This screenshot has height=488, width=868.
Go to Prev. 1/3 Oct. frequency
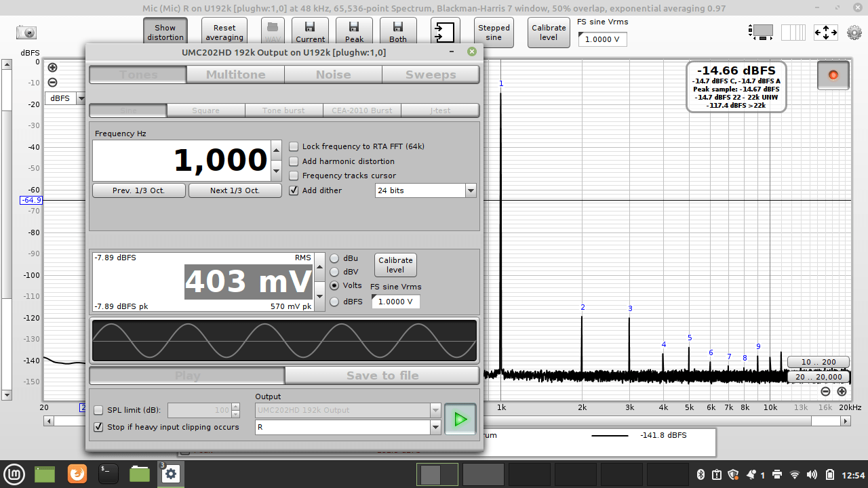(x=138, y=190)
